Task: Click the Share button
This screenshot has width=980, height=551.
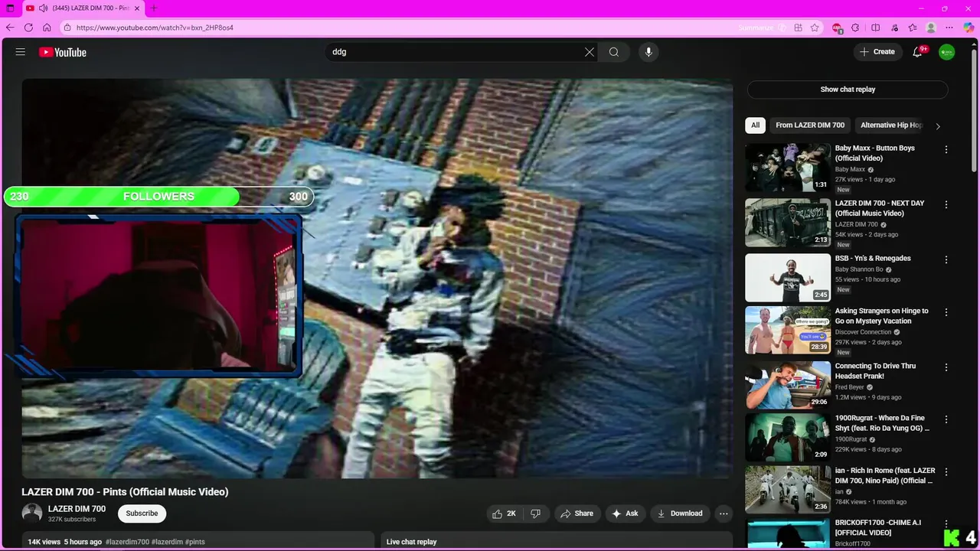Action: coord(576,514)
